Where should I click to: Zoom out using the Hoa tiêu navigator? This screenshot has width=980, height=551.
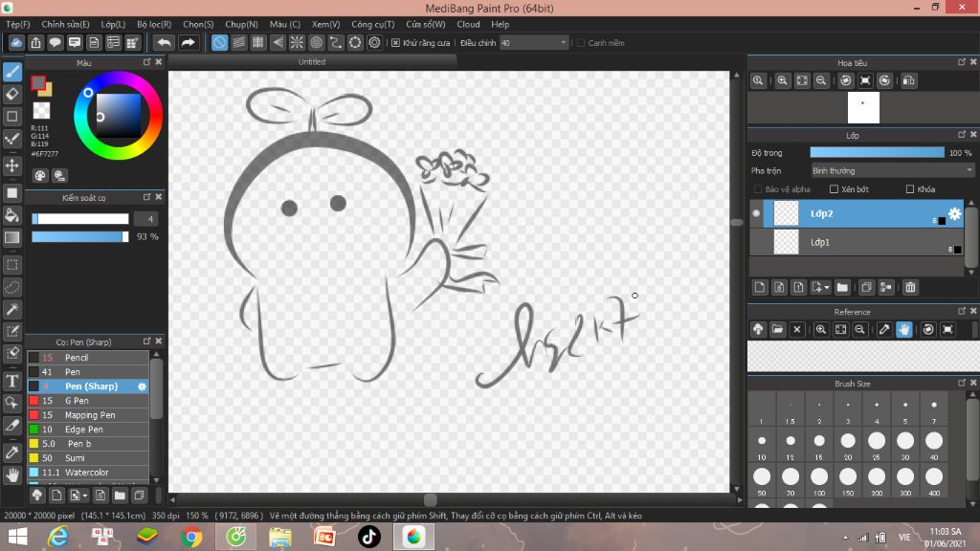tap(821, 80)
